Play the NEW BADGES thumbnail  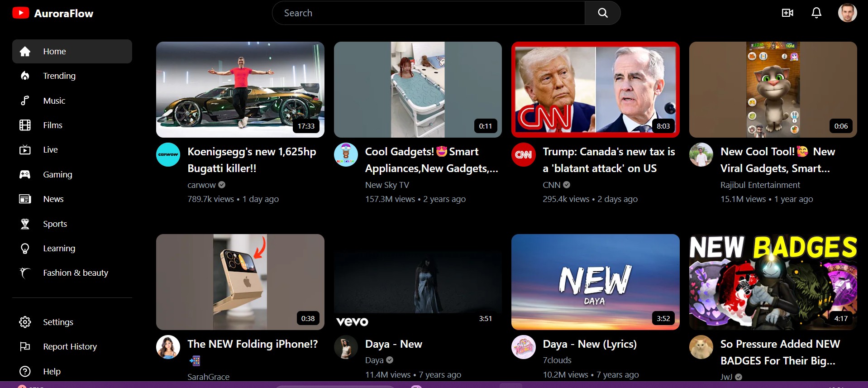pos(773,282)
